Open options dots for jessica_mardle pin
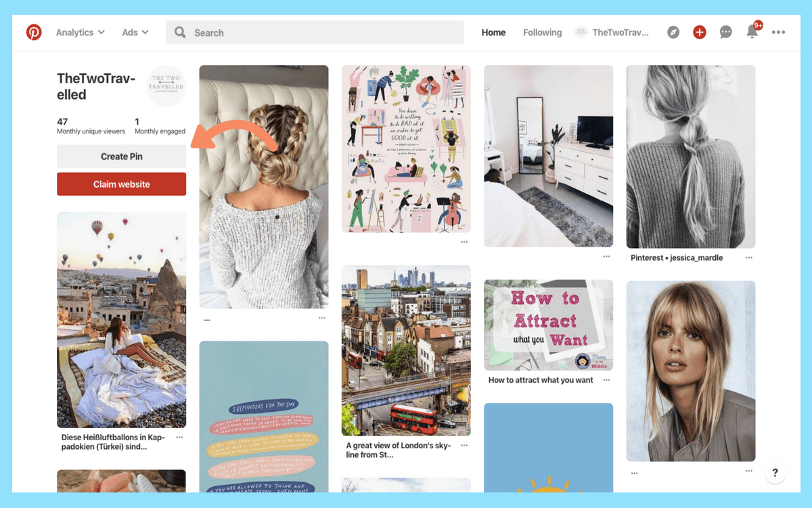Viewport: 812px width, 508px height. pyautogui.click(x=749, y=258)
